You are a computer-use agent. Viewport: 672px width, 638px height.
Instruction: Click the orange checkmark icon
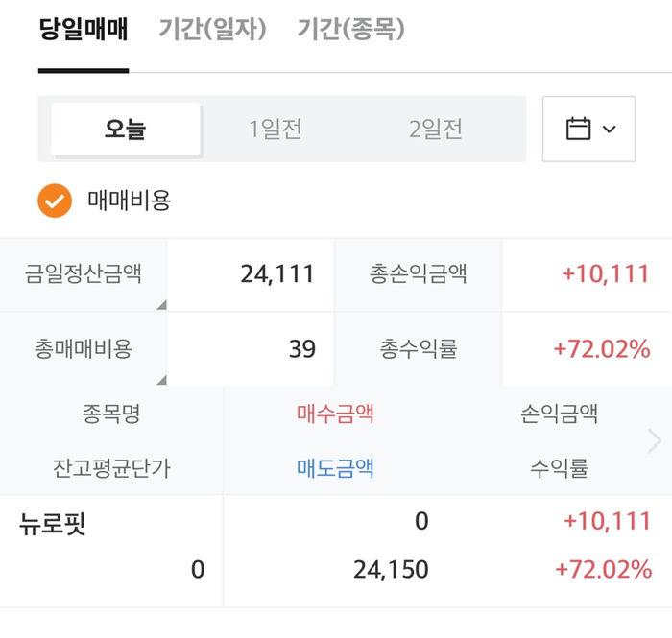tap(55, 201)
